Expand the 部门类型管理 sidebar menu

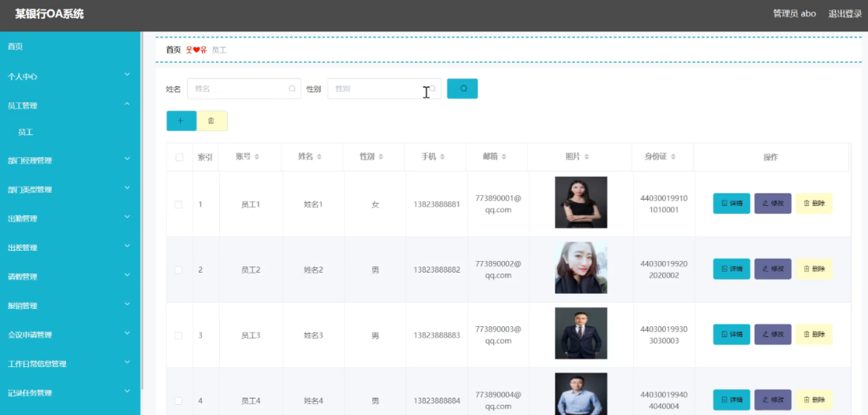coord(70,189)
